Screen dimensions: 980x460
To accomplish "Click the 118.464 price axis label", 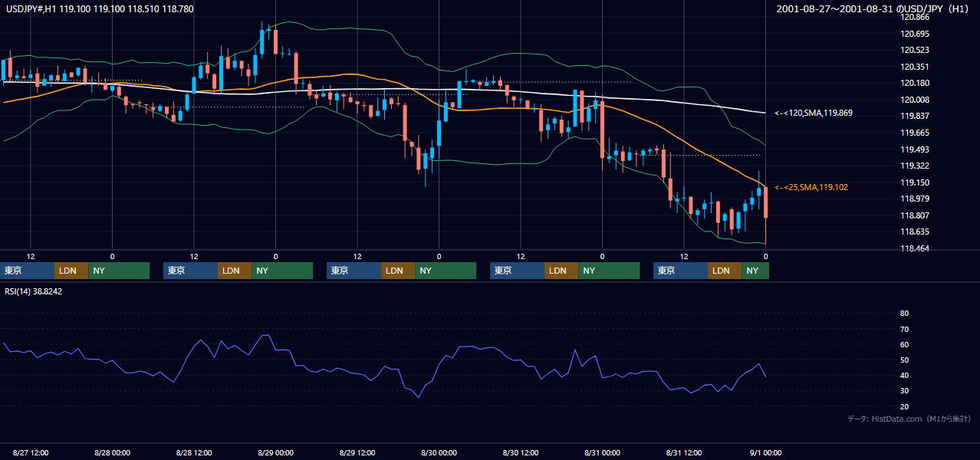I will tap(916, 248).
